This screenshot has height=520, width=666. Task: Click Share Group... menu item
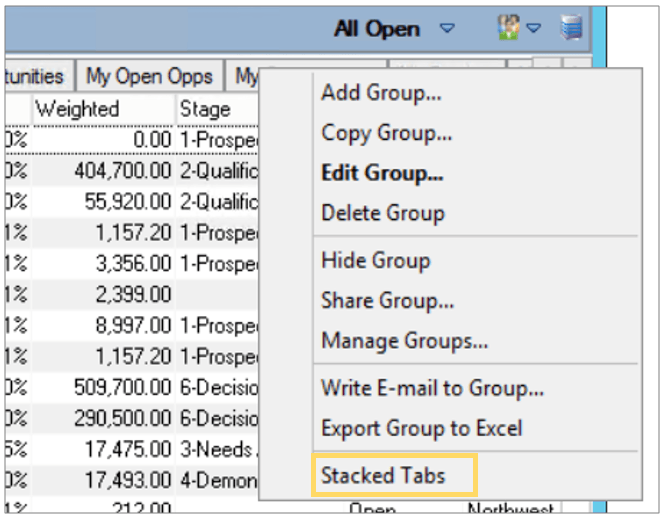[x=387, y=300]
